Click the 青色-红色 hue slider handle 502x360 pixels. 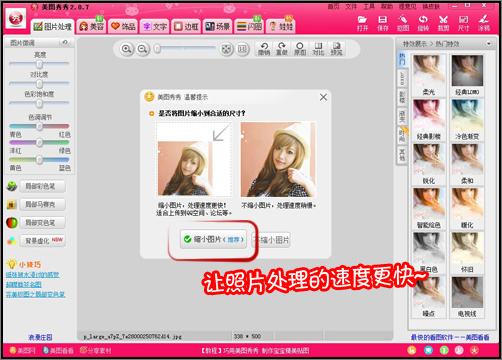point(39,126)
